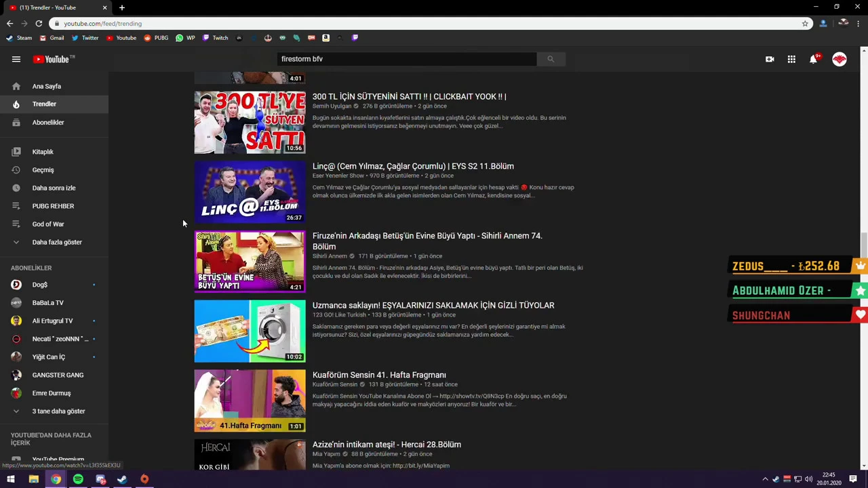Open the Azize'nin intikam ateşi title

387,445
